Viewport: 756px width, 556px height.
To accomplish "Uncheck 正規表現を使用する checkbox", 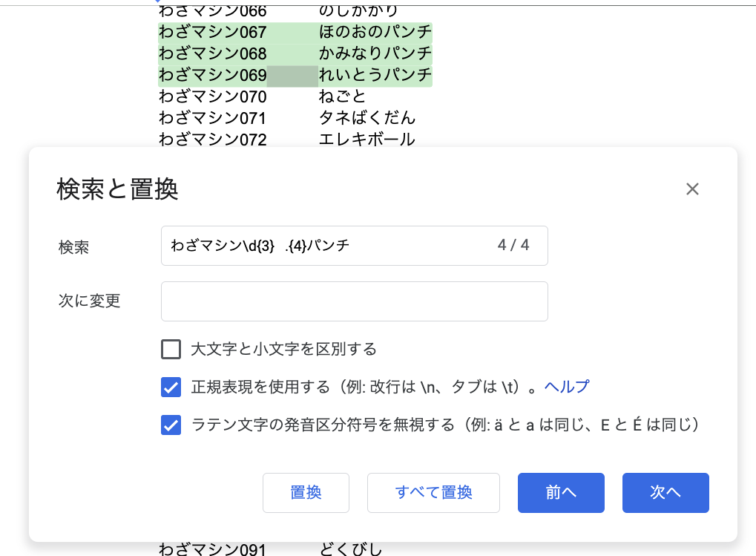I will click(x=171, y=387).
